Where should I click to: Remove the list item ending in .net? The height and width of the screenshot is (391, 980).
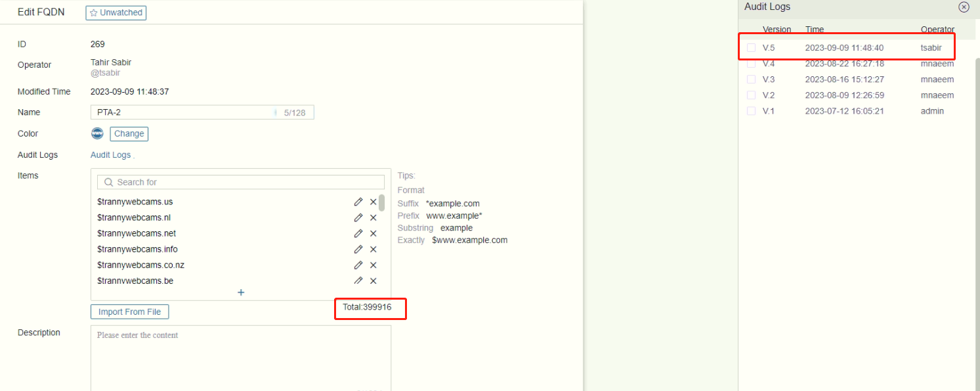(x=373, y=233)
